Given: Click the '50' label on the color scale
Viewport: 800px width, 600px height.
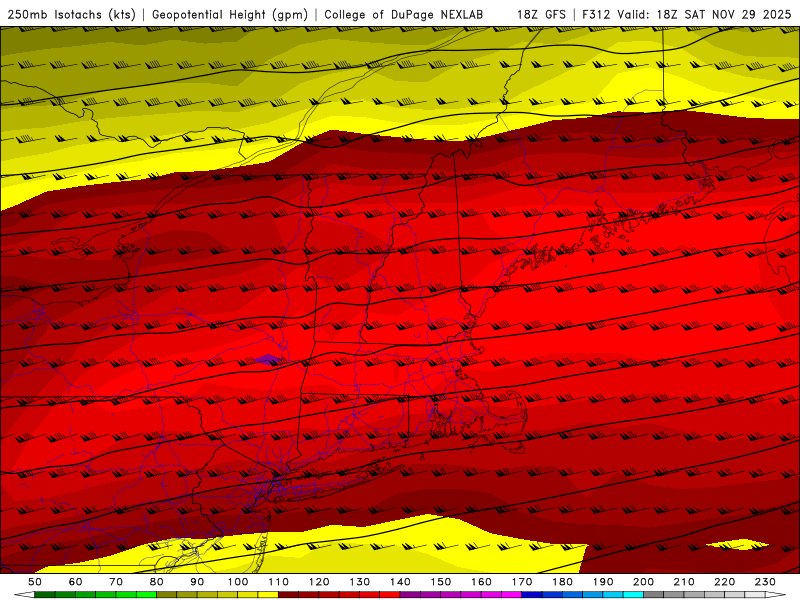Looking at the screenshot, I should (35, 582).
